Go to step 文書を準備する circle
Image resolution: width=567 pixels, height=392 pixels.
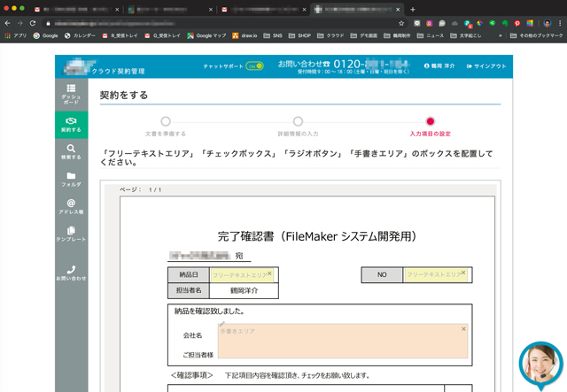(x=166, y=121)
